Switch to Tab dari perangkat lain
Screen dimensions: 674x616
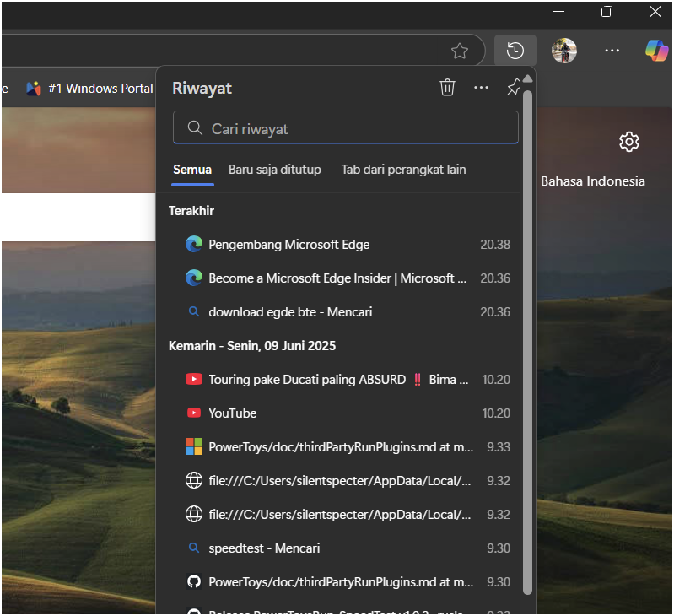tap(403, 170)
